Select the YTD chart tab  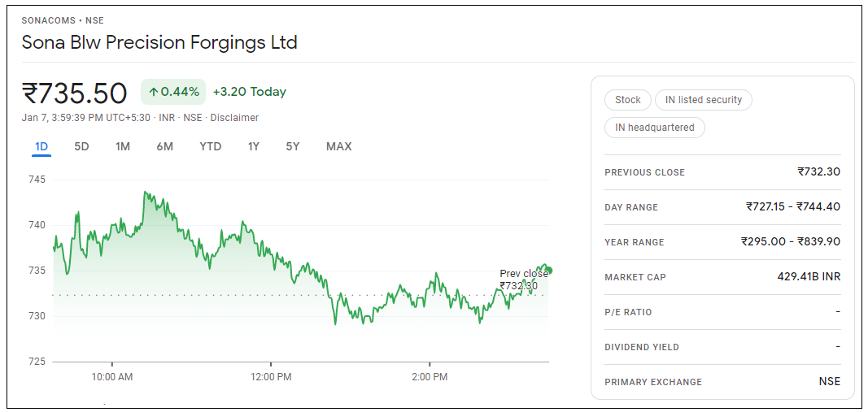click(x=211, y=146)
